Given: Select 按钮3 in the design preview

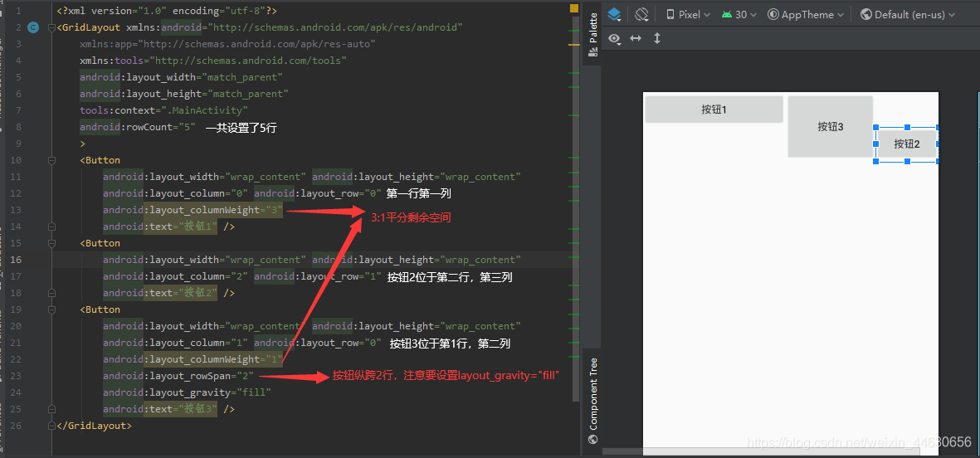Looking at the screenshot, I should (831, 126).
